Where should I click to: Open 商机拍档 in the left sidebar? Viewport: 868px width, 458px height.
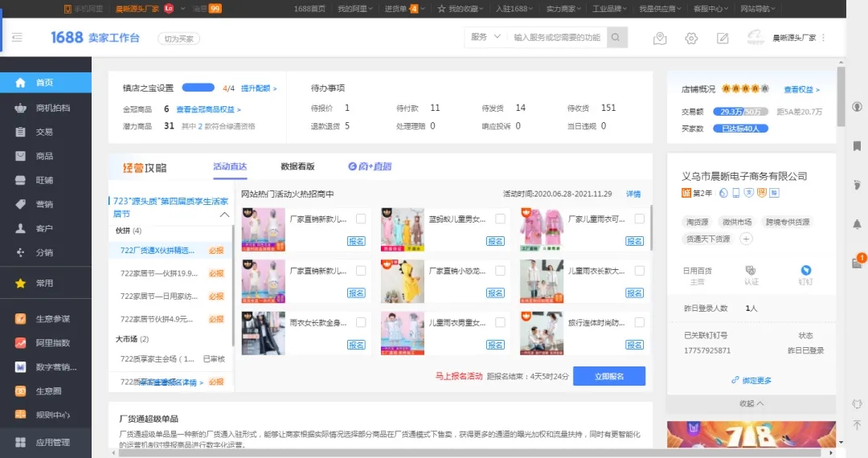[x=46, y=108]
